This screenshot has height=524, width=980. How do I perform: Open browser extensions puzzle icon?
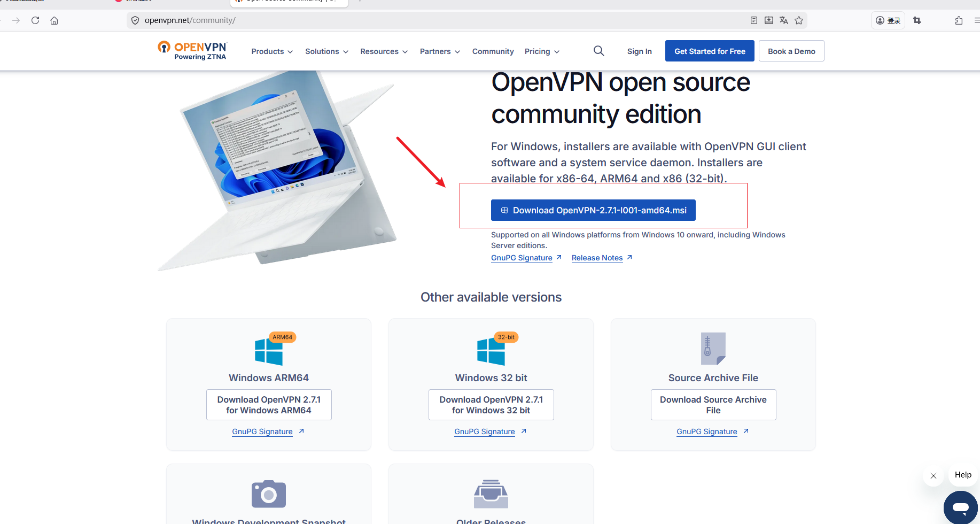[959, 20]
